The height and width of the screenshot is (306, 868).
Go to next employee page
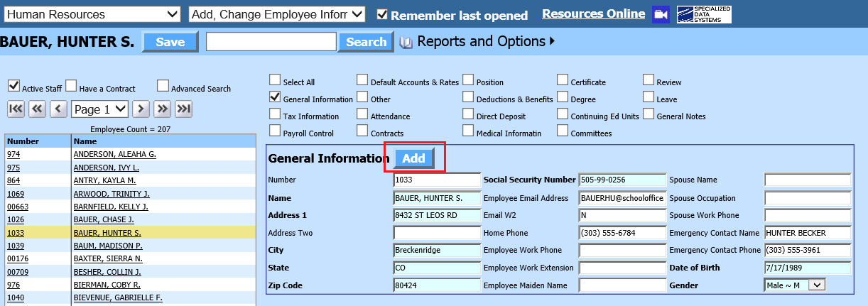tap(141, 109)
